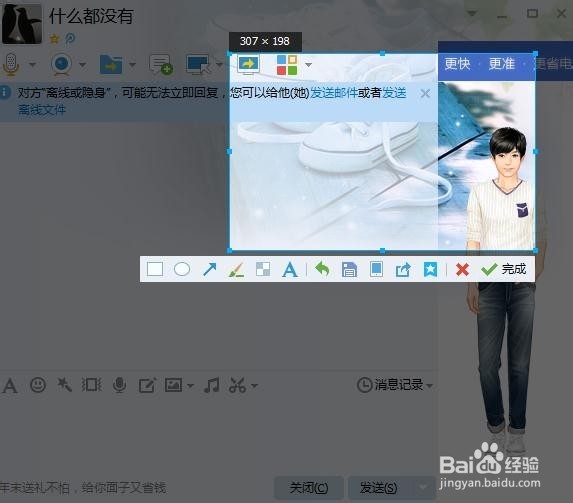This screenshot has width=573, height=503.
Task: Select the arrow annotation tool
Action: [209, 269]
